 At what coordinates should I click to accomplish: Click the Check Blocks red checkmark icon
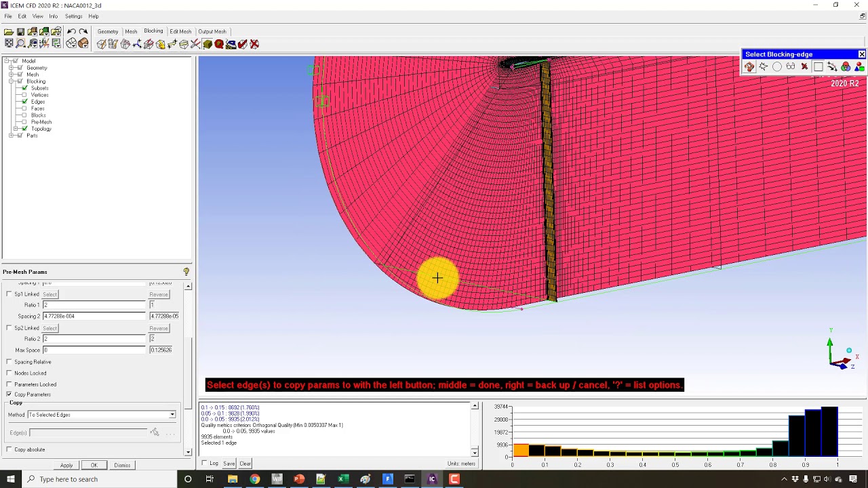(242, 44)
